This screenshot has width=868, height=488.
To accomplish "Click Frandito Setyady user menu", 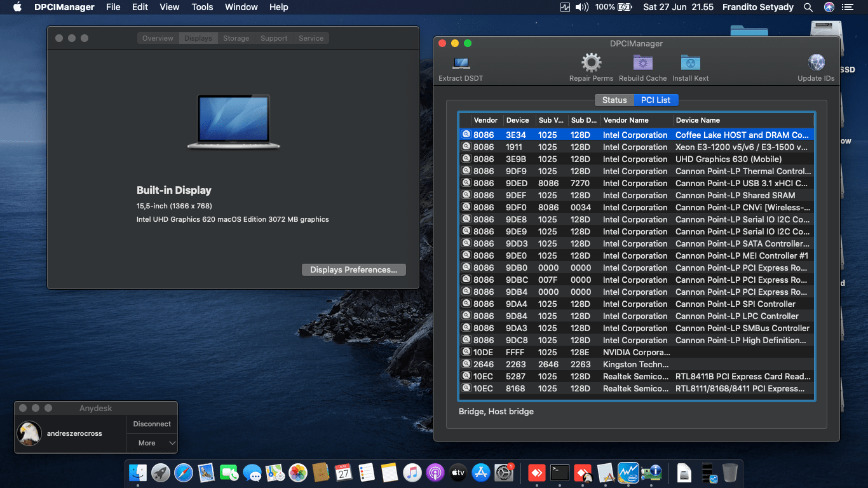I will tap(759, 7).
